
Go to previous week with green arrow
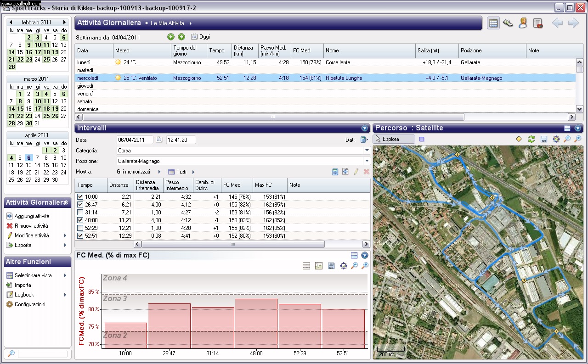click(171, 37)
